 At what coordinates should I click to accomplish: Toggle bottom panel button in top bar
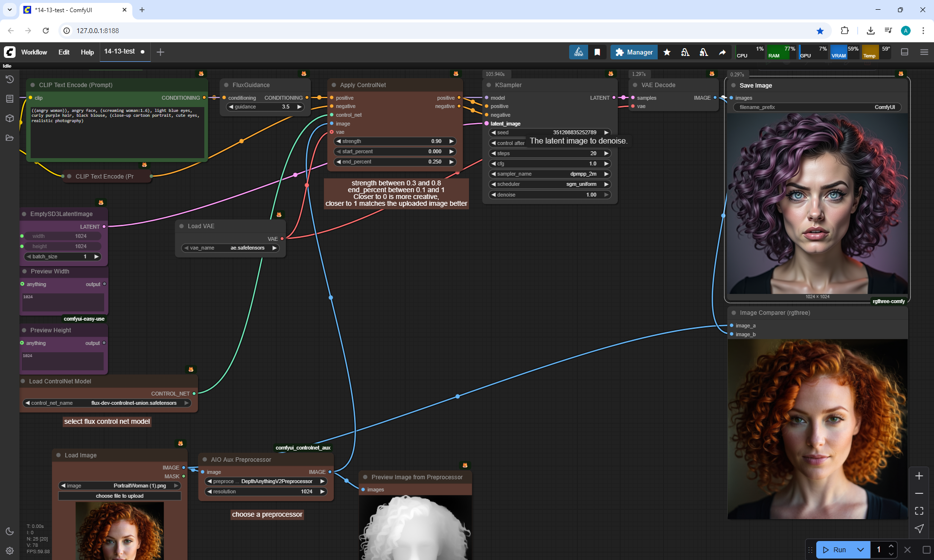[x=904, y=52]
